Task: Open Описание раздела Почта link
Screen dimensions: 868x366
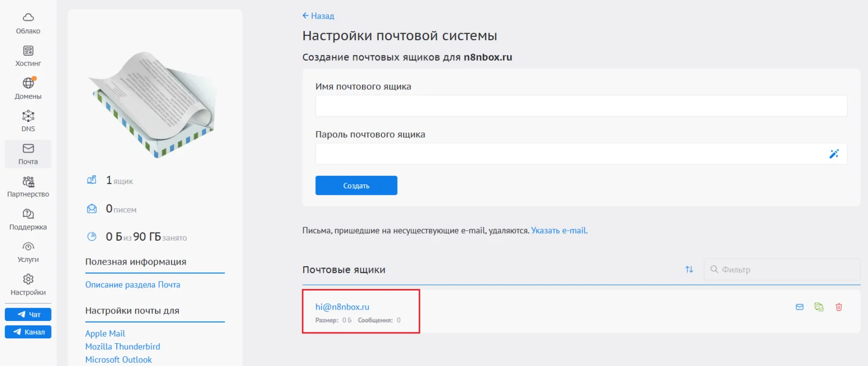Action: pos(133,285)
